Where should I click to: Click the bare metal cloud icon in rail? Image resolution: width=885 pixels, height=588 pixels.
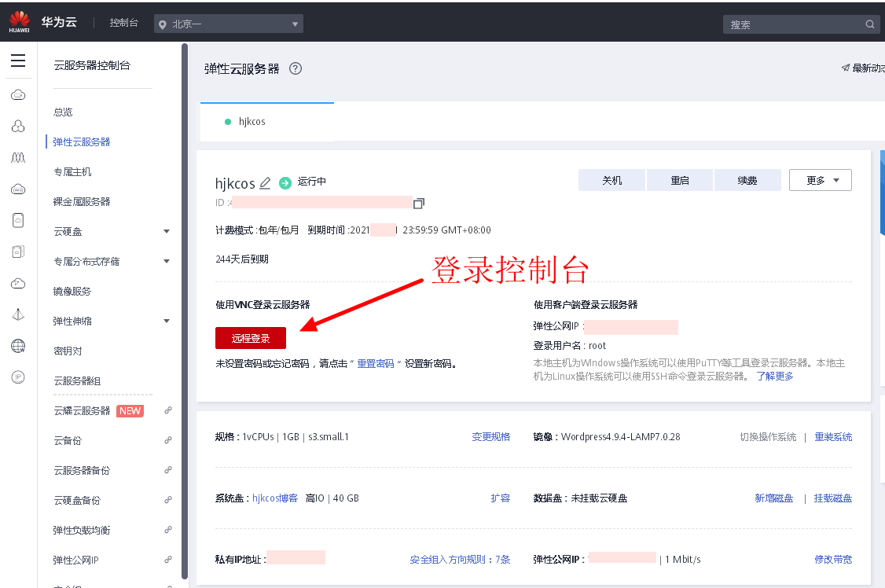(18, 189)
